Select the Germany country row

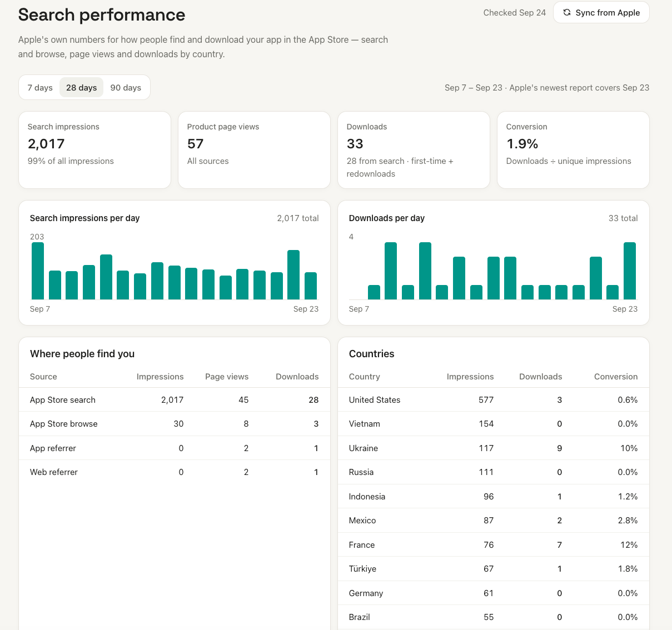494,593
